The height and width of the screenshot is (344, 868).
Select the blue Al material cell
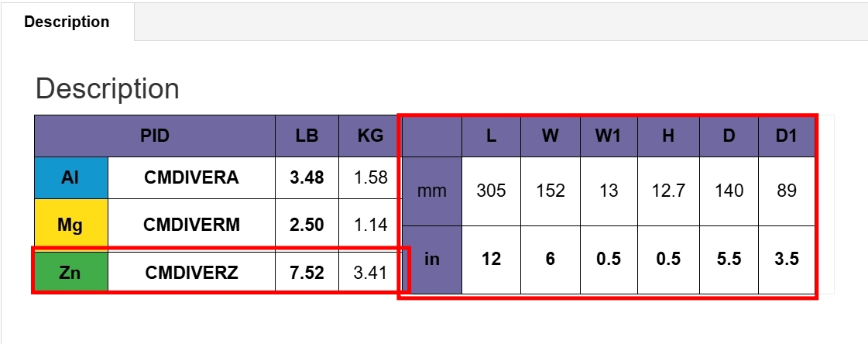[70, 177]
